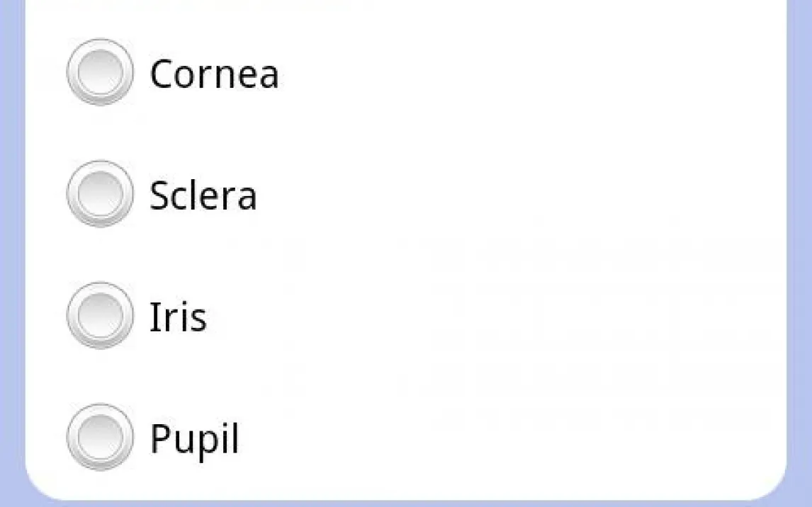
Task: Select the Pupil radio button
Action: coord(100,437)
